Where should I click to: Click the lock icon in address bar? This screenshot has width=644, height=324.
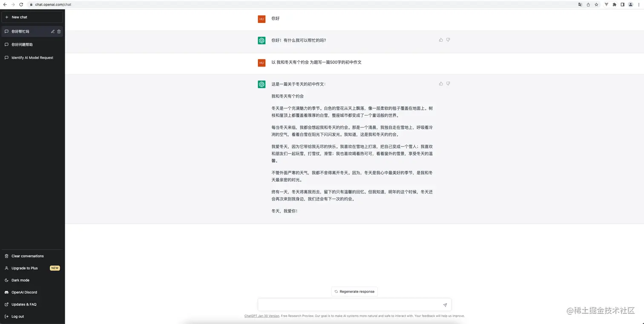coord(32,4)
